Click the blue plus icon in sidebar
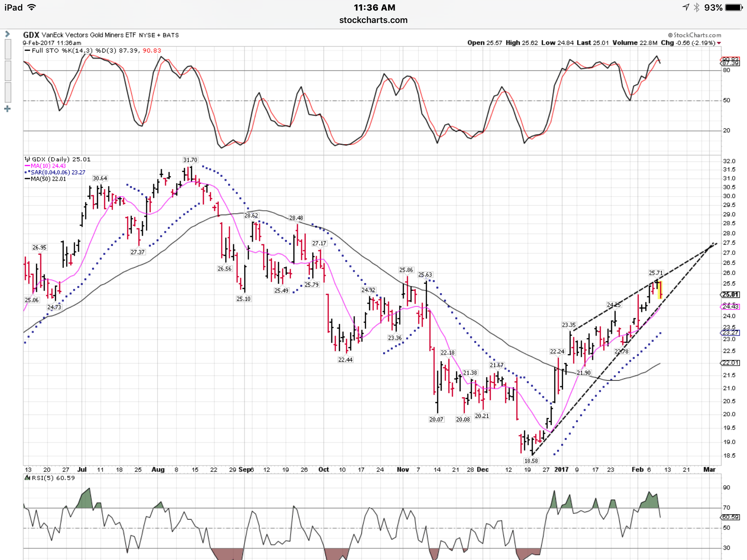The width and height of the screenshot is (747, 560). [7, 109]
